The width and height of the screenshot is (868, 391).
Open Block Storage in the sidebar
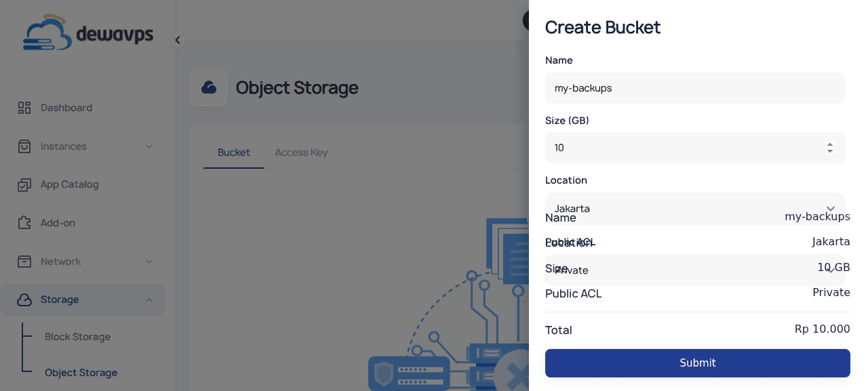[77, 337]
